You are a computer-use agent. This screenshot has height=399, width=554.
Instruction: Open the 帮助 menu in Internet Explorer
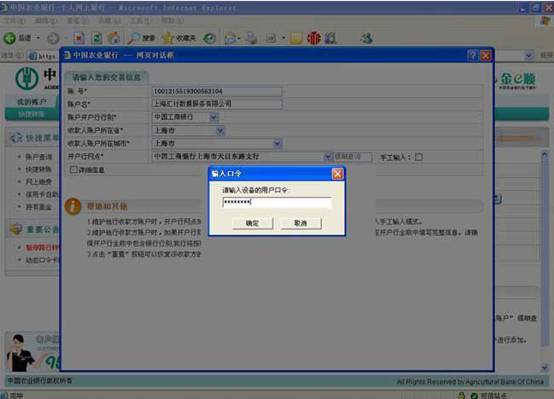(x=172, y=21)
